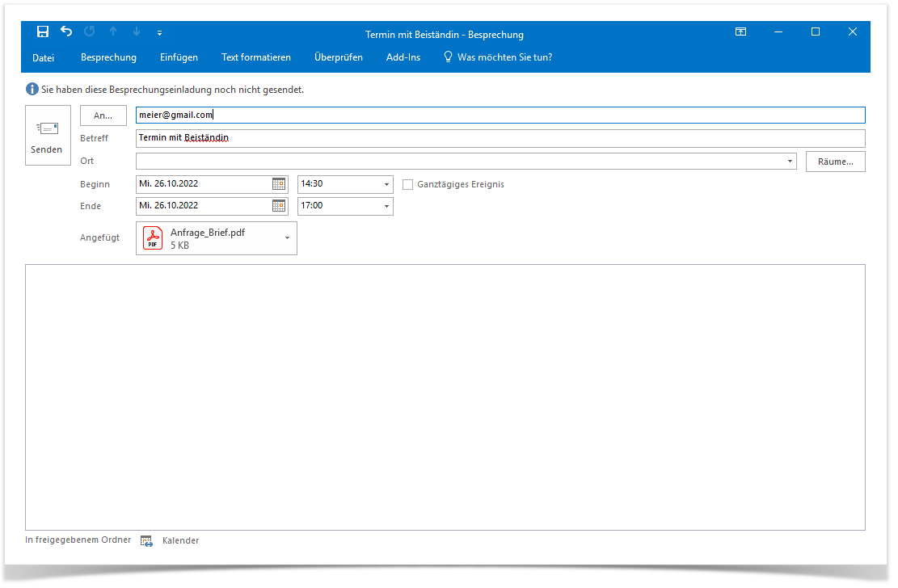The width and height of the screenshot is (898, 588).
Task: Open the Datei menu
Action: click(43, 57)
